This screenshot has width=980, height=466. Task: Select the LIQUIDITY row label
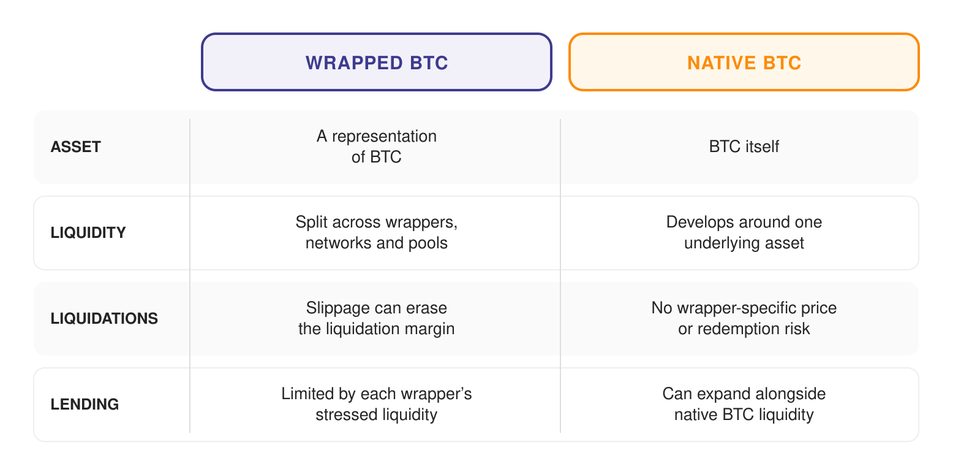click(x=88, y=232)
